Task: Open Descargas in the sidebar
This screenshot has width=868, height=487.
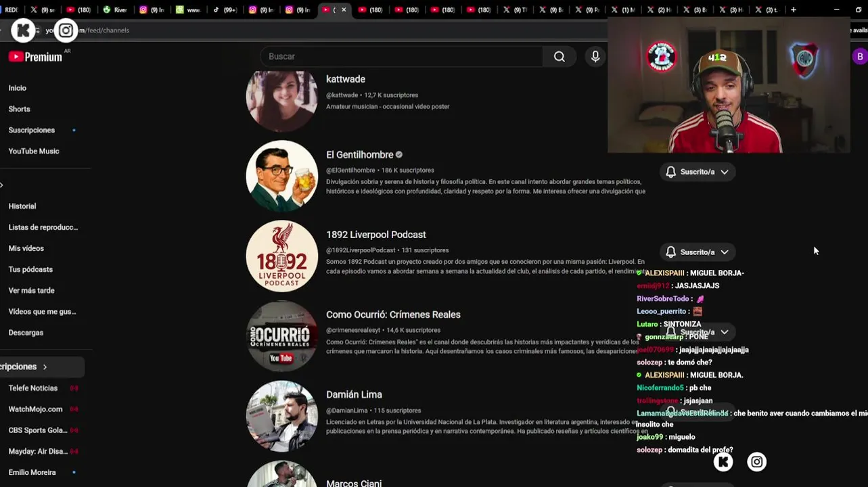Action: [26, 332]
